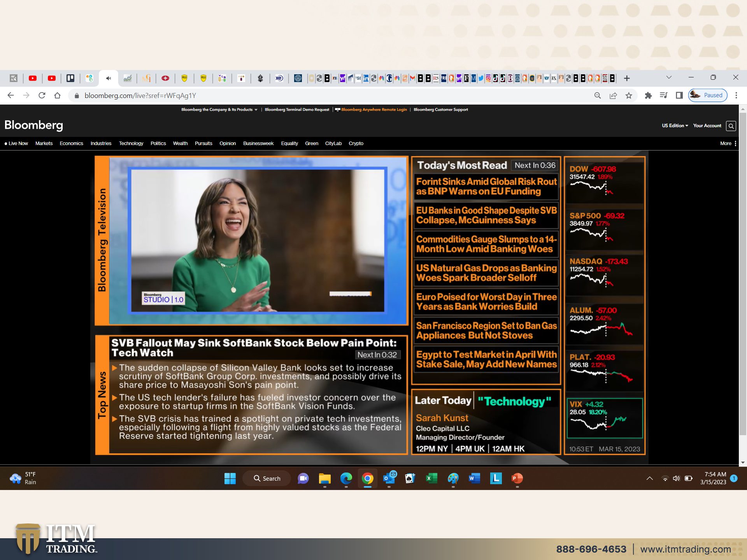747x560 pixels.
Task: Open the notification badge in system tray
Action: click(x=734, y=478)
